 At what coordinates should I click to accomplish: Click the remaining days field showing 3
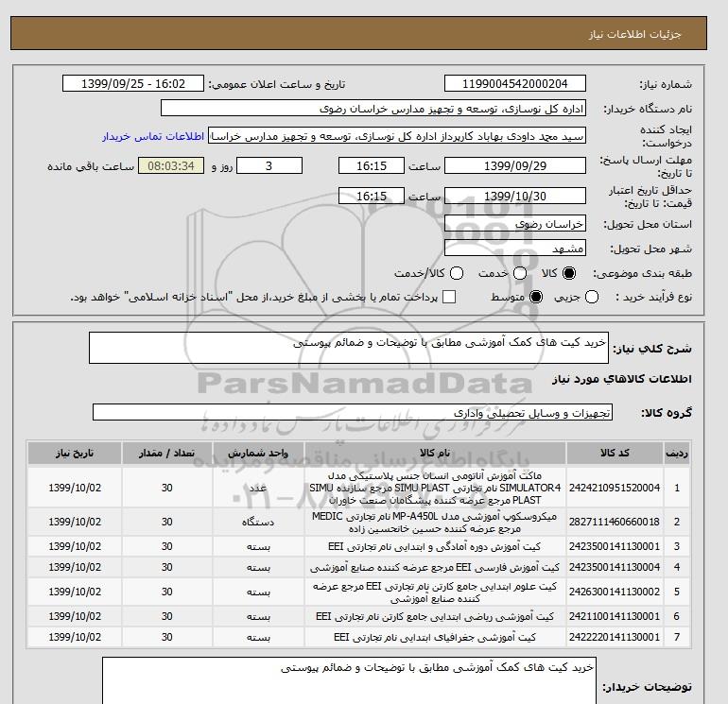point(269,165)
